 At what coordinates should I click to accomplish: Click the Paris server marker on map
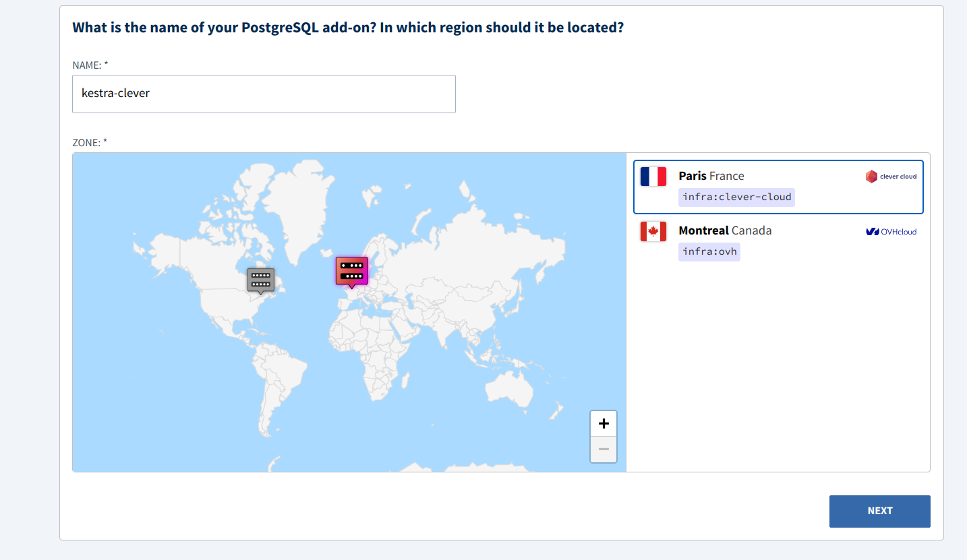(x=351, y=271)
